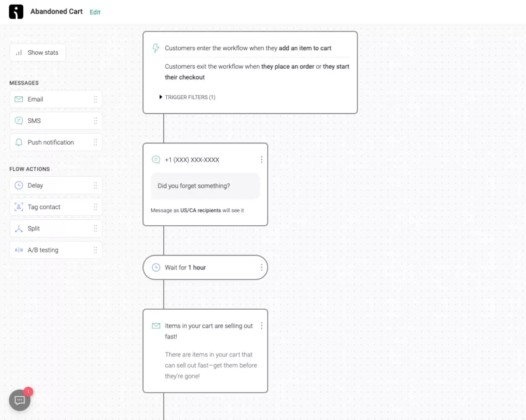Image resolution: width=526 pixels, height=420 pixels.
Task: Select the Wait for 1 hour step
Action: coord(205,267)
